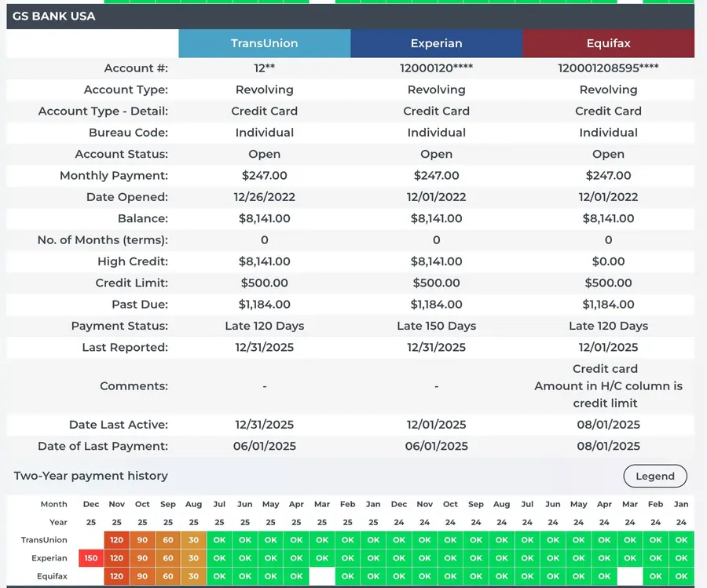Click TransUnion Nov 25 cell marked 120
Image resolution: width=707 pixels, height=588 pixels.
click(x=117, y=540)
